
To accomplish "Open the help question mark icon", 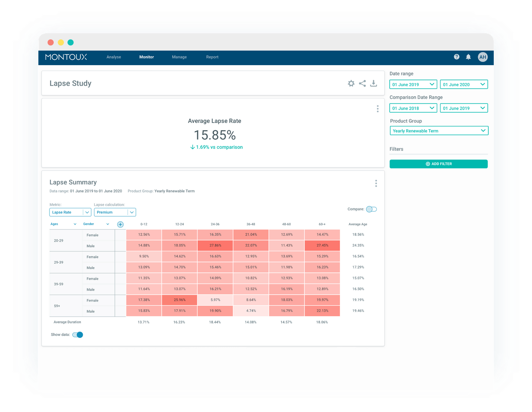I will point(457,57).
